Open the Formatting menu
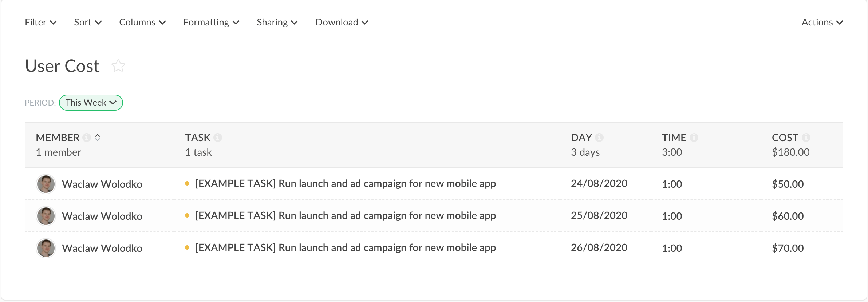The width and height of the screenshot is (868, 302). point(211,23)
